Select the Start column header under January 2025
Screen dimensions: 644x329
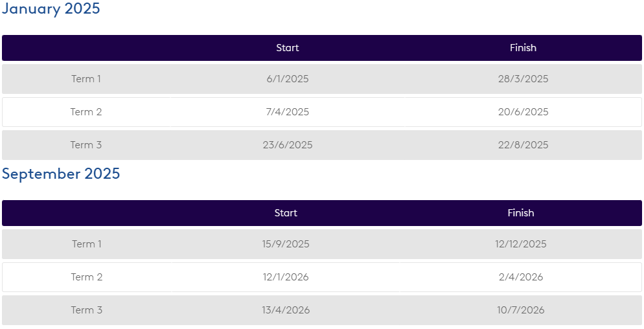pyautogui.click(x=288, y=48)
